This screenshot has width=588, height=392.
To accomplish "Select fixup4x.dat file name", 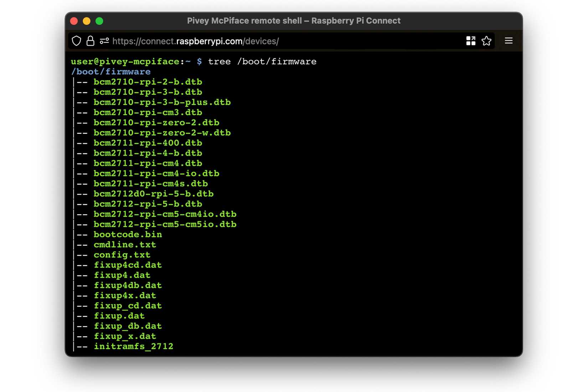I will coord(125,295).
